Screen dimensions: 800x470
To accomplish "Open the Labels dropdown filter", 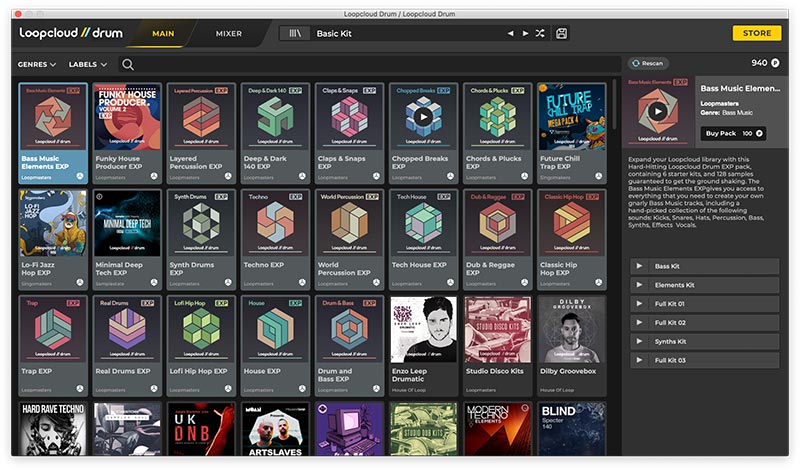I will point(88,64).
